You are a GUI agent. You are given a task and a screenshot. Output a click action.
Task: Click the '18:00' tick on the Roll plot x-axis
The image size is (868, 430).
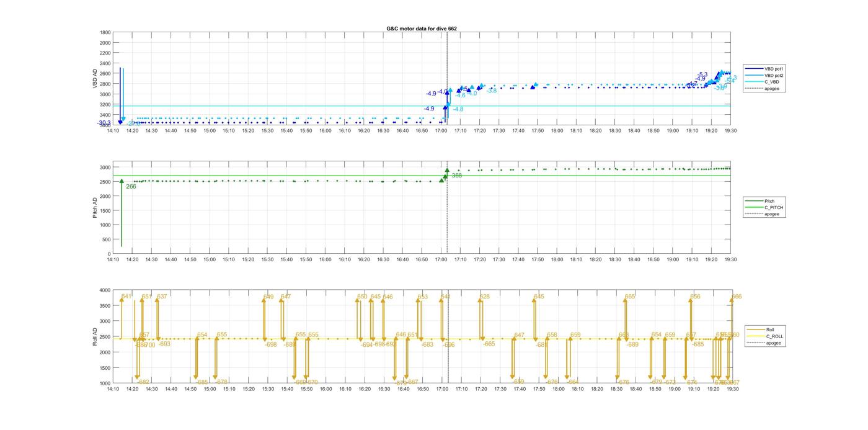557,389
